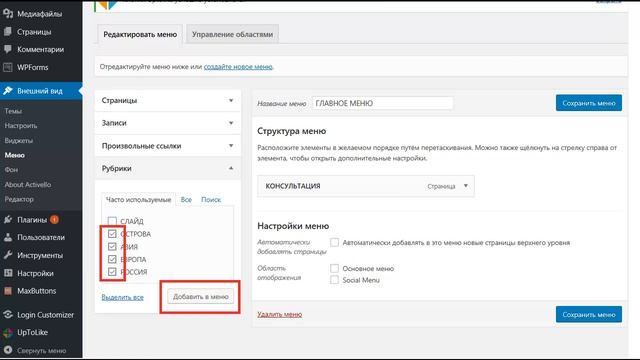
Task: Uncheck the ЕВРОПА category checkbox
Action: (112, 259)
